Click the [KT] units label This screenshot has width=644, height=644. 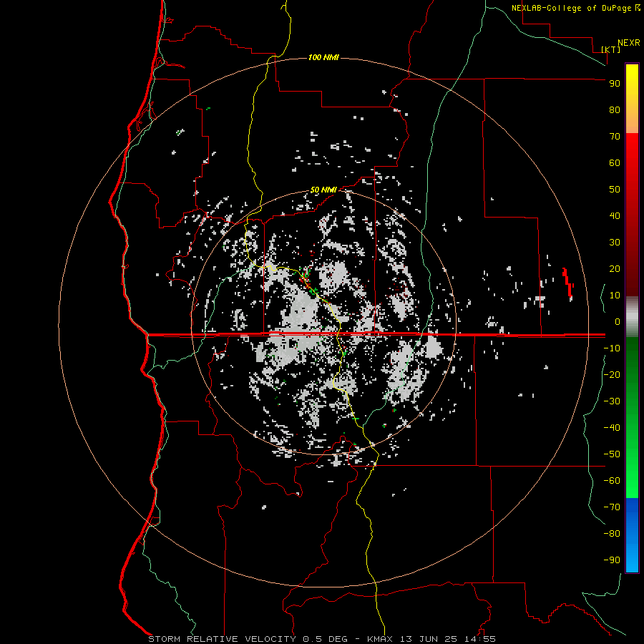point(611,49)
